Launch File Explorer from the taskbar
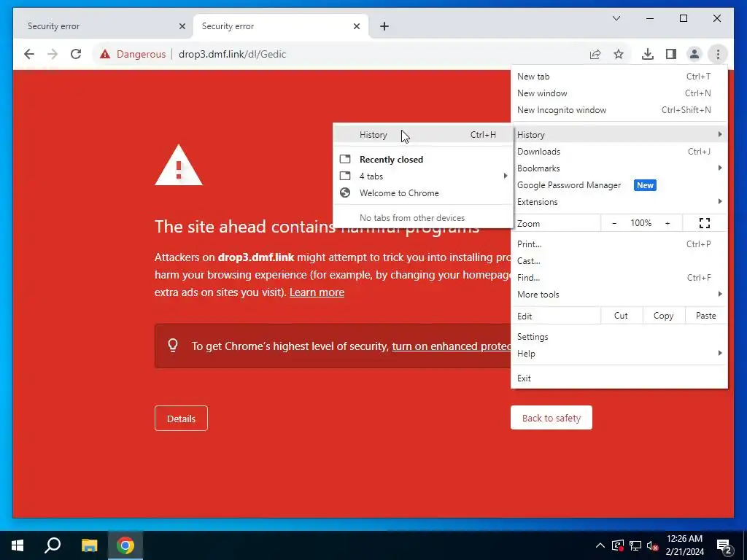Viewport: 747px width, 560px height. click(89, 545)
